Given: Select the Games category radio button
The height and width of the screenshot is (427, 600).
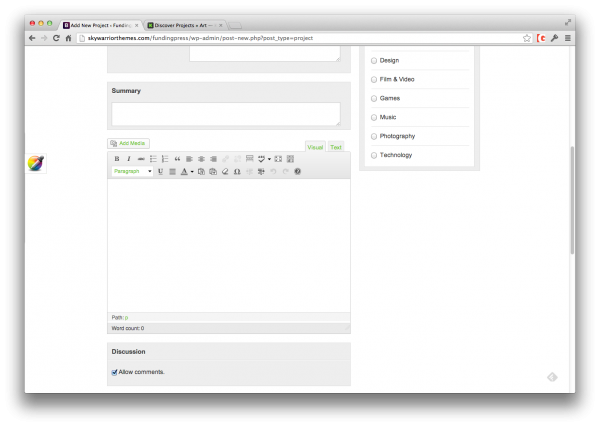Looking at the screenshot, I should 374,98.
